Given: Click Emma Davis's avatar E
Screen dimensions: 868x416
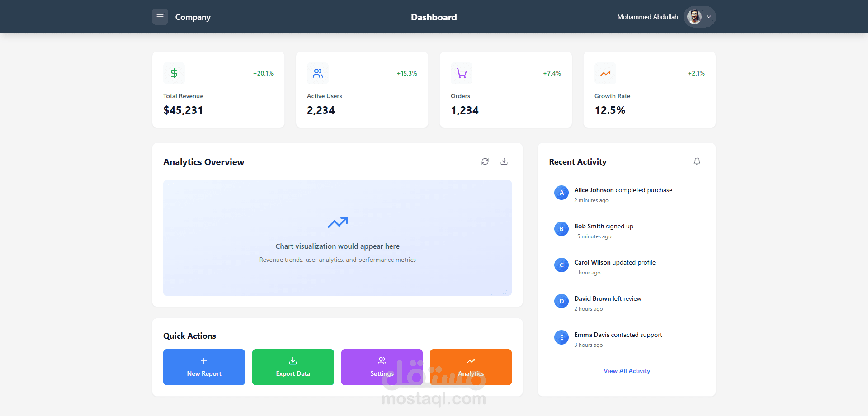Looking at the screenshot, I should click(561, 337).
